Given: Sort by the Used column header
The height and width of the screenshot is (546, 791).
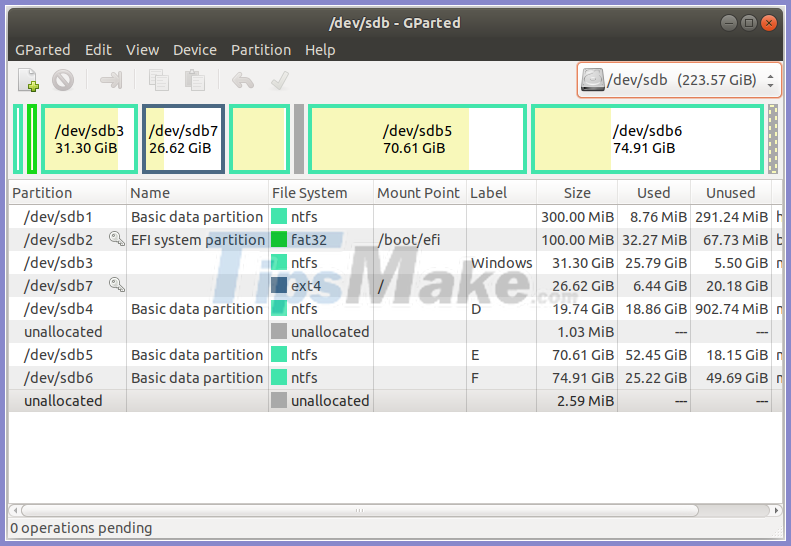Looking at the screenshot, I should point(654,193).
